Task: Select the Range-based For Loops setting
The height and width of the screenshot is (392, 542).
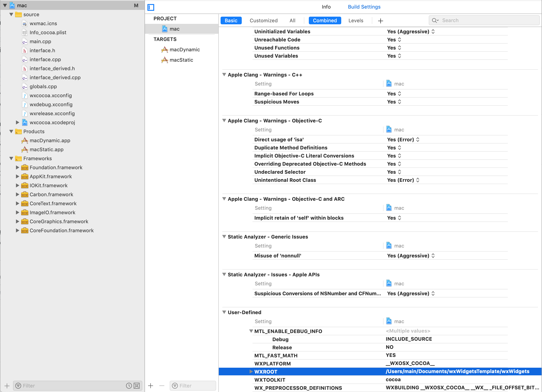Action: pos(284,94)
